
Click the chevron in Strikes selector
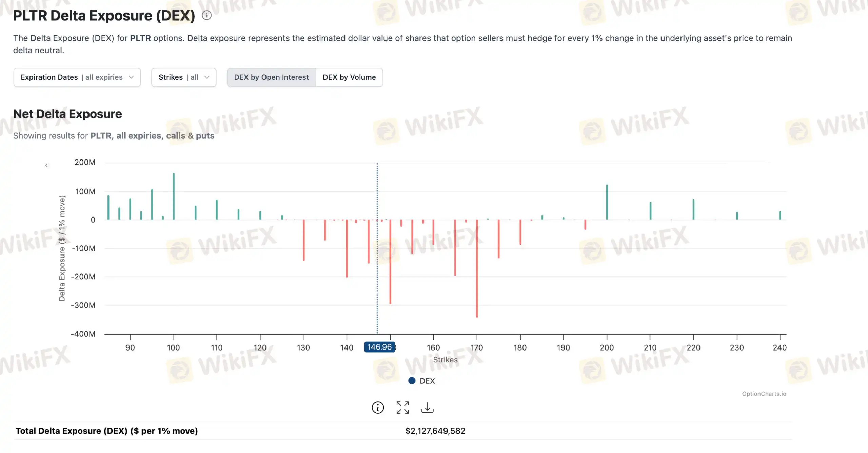pyautogui.click(x=207, y=77)
